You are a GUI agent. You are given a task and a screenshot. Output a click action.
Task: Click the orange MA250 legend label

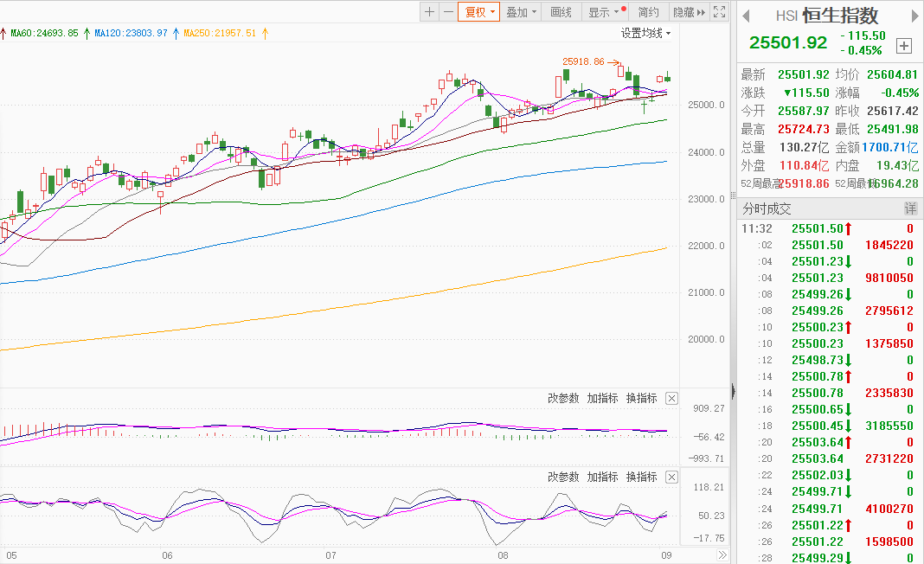click(x=220, y=33)
